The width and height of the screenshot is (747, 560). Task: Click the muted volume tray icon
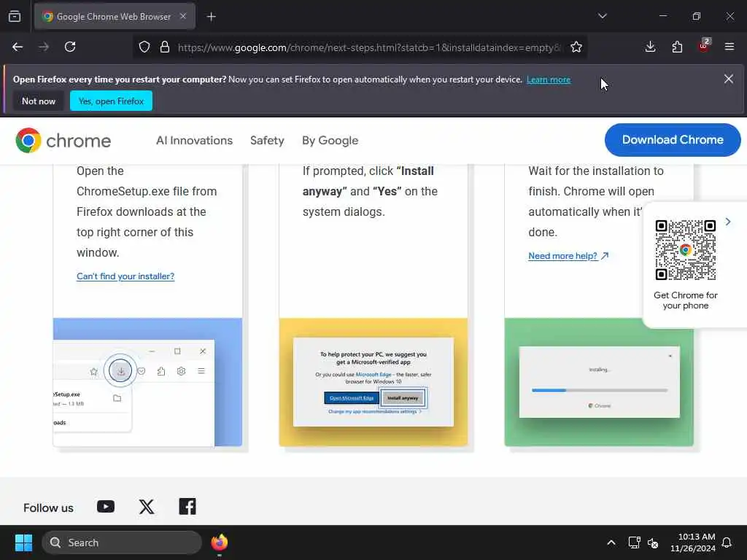click(x=653, y=542)
